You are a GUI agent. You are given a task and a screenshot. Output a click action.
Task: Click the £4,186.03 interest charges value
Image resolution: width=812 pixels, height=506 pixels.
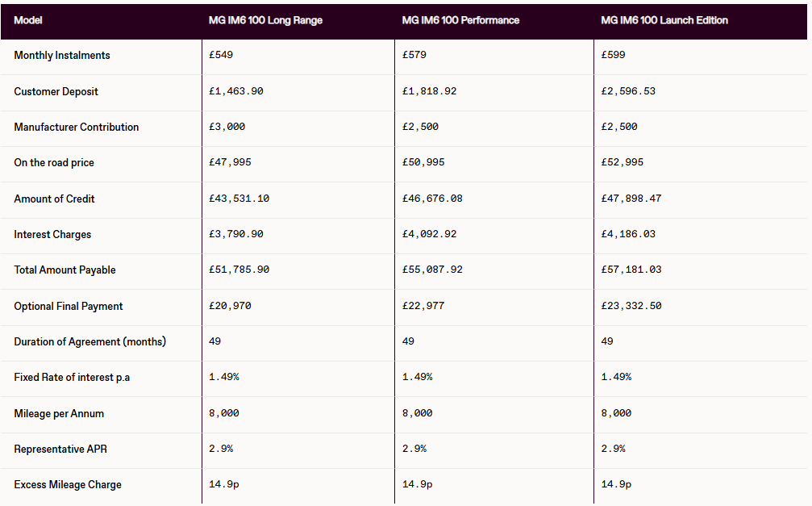point(628,234)
